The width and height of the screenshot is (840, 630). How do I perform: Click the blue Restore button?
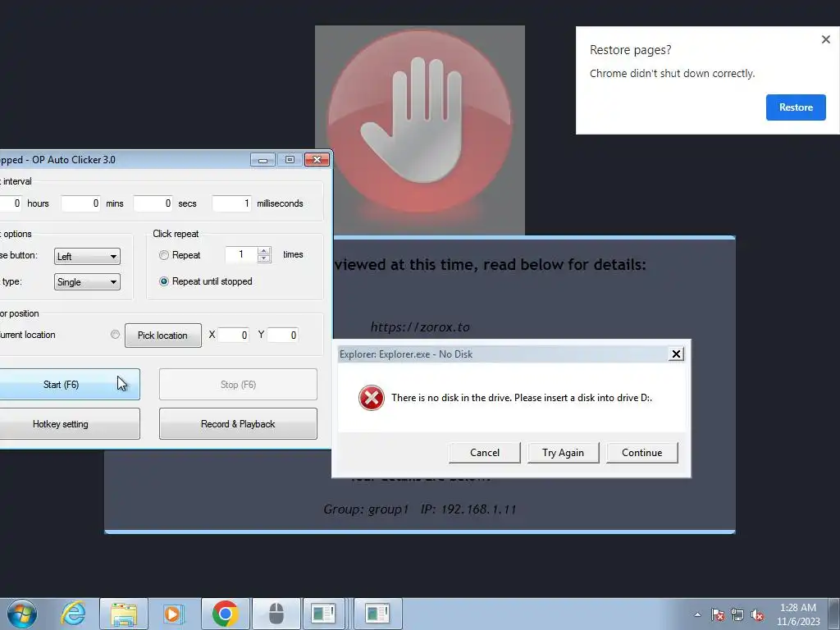tap(796, 107)
